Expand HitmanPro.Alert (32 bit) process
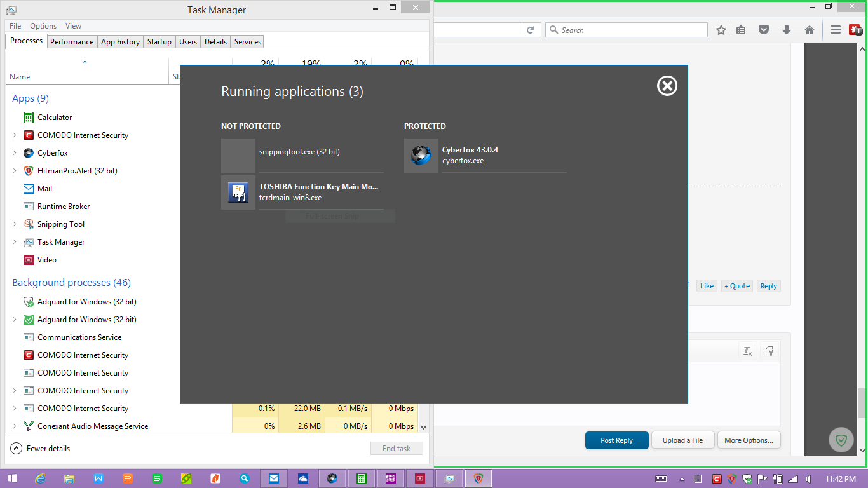 click(x=15, y=171)
